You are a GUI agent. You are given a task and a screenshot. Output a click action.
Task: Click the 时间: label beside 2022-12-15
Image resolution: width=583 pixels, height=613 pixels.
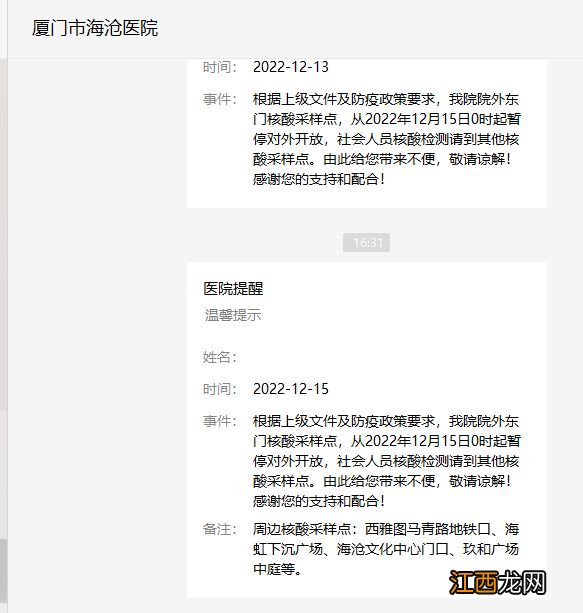[x=220, y=389]
